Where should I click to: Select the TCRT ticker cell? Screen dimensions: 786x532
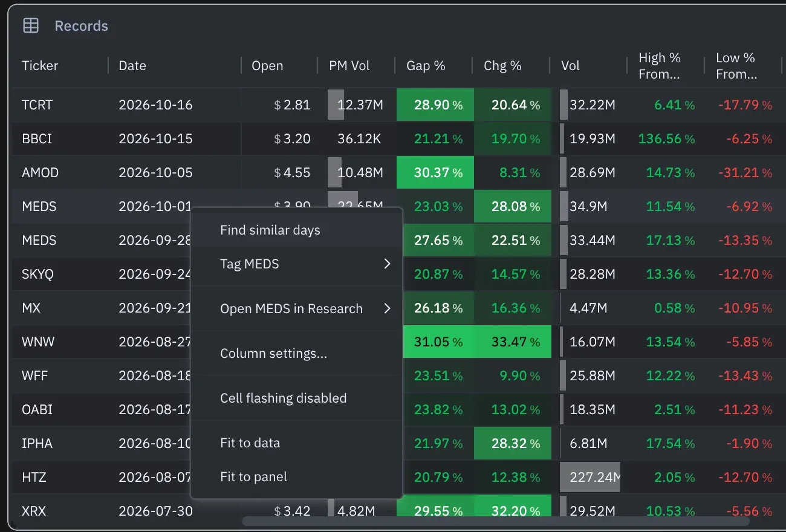[x=60, y=105]
